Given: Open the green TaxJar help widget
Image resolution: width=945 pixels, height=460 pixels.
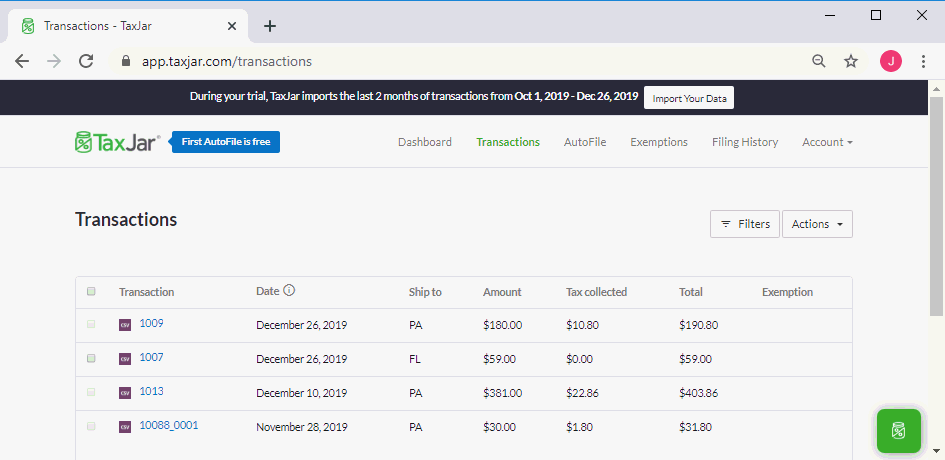Looking at the screenshot, I should tap(898, 431).
